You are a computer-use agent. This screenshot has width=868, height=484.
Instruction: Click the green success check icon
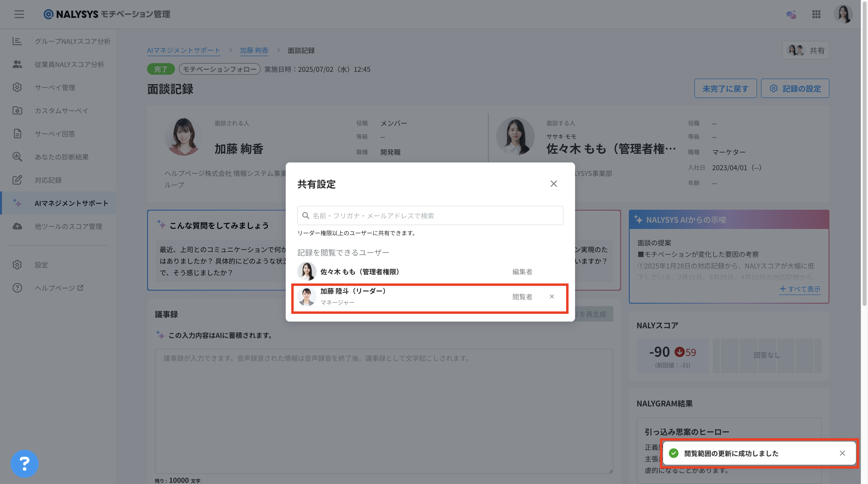pos(674,453)
